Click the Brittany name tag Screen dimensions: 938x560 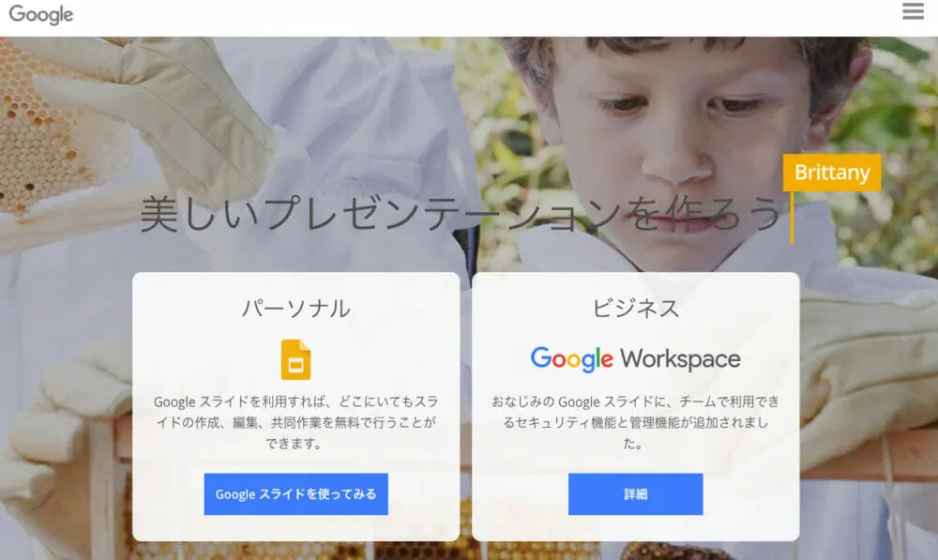832,173
